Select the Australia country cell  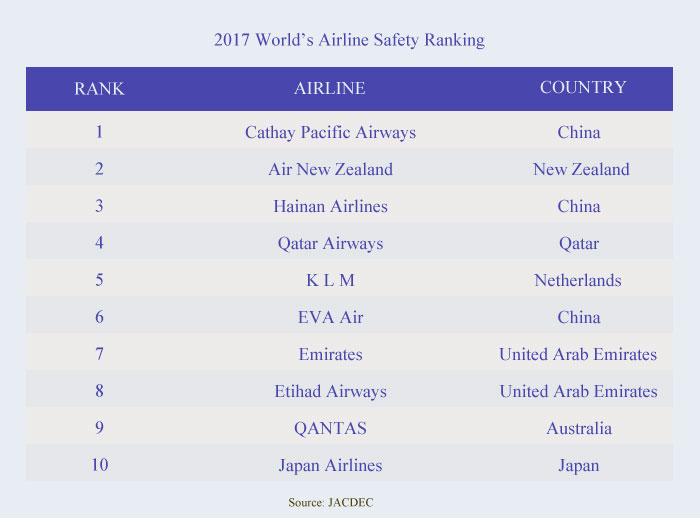(579, 428)
